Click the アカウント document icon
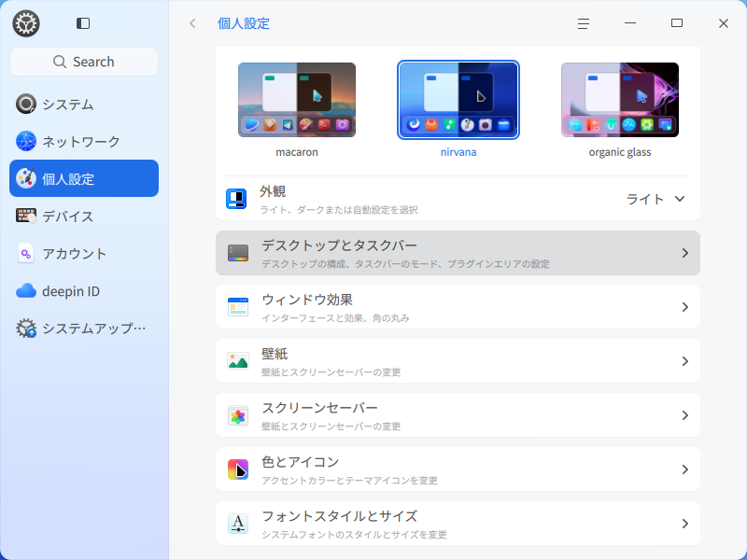This screenshot has width=747, height=560. click(26, 253)
